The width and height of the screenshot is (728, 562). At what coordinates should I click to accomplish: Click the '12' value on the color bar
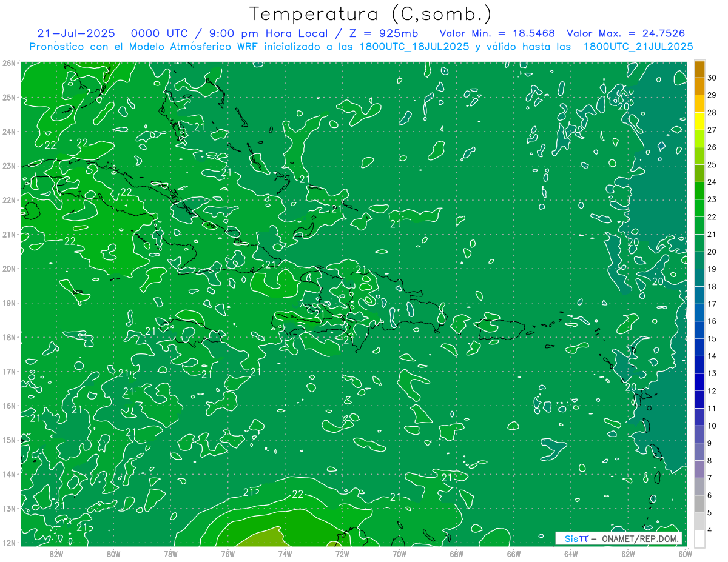click(x=712, y=390)
